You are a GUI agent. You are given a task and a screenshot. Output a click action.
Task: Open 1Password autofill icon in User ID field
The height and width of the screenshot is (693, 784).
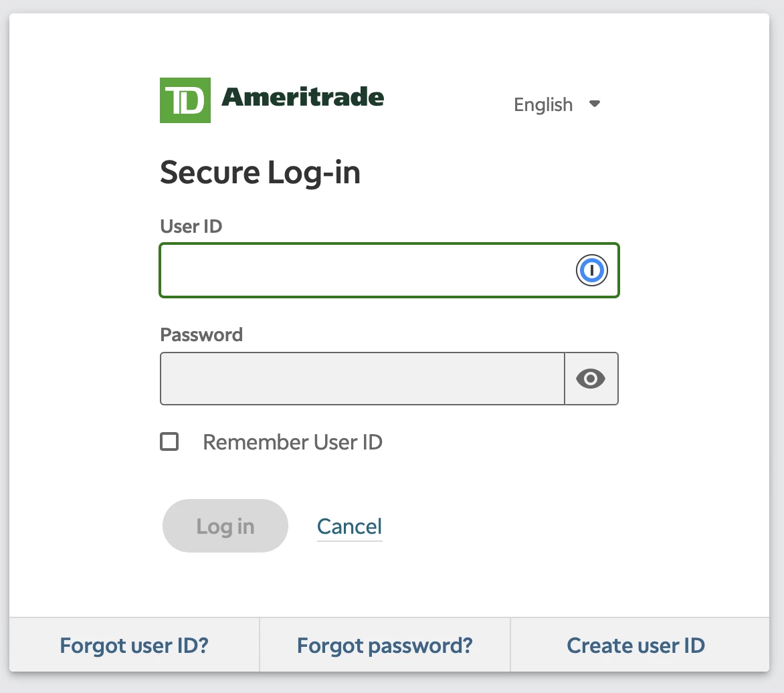(x=591, y=270)
